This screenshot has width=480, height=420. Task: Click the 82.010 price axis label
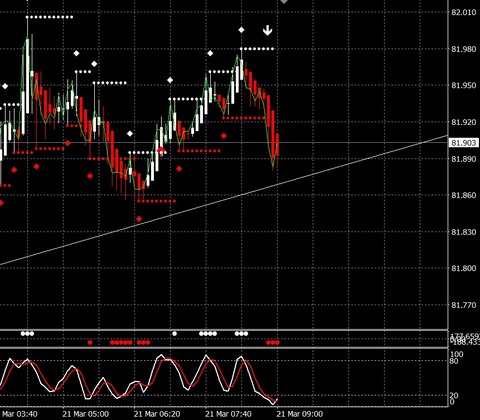[x=464, y=12]
